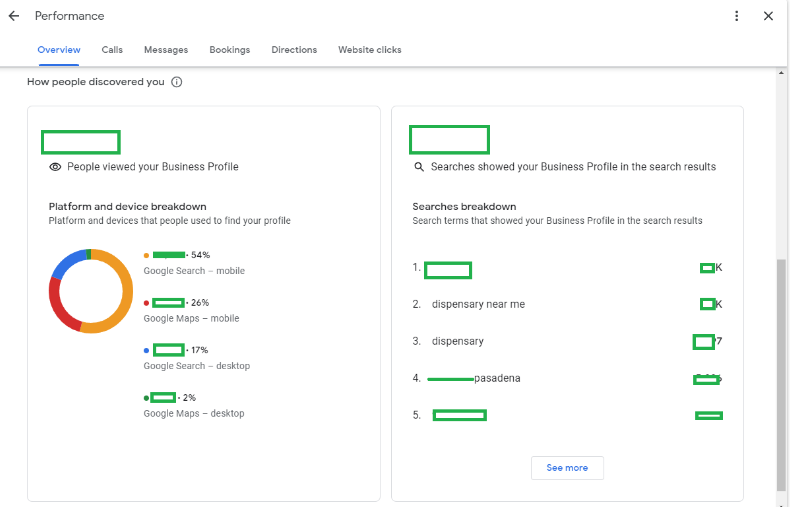
Task: Click the 'dispensary near me' search term
Action: (x=478, y=304)
